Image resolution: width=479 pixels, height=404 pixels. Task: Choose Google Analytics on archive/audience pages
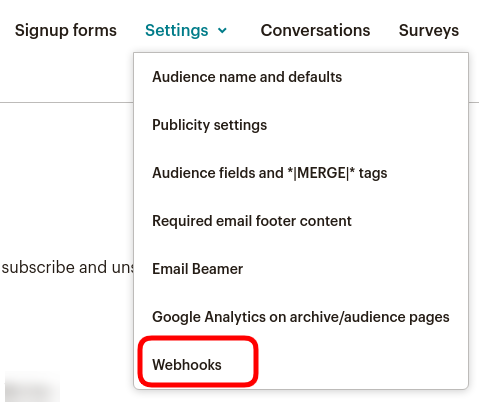tap(301, 317)
